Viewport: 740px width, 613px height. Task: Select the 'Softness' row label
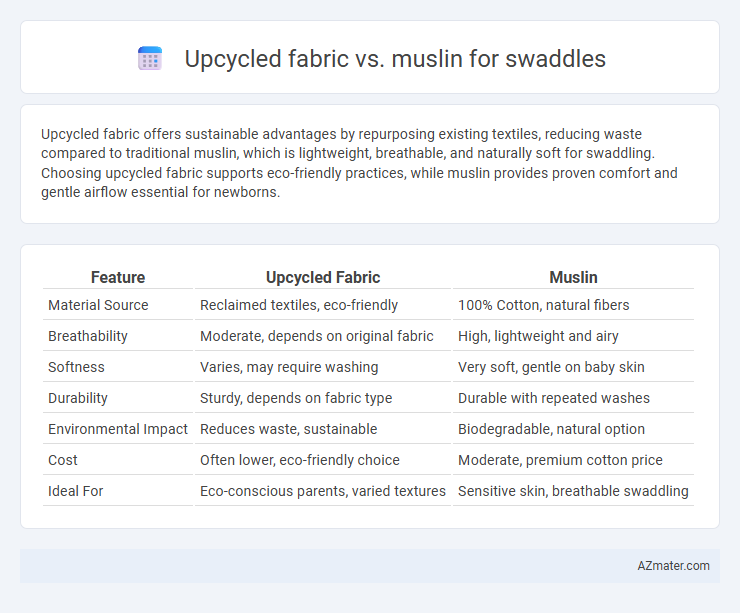point(76,367)
